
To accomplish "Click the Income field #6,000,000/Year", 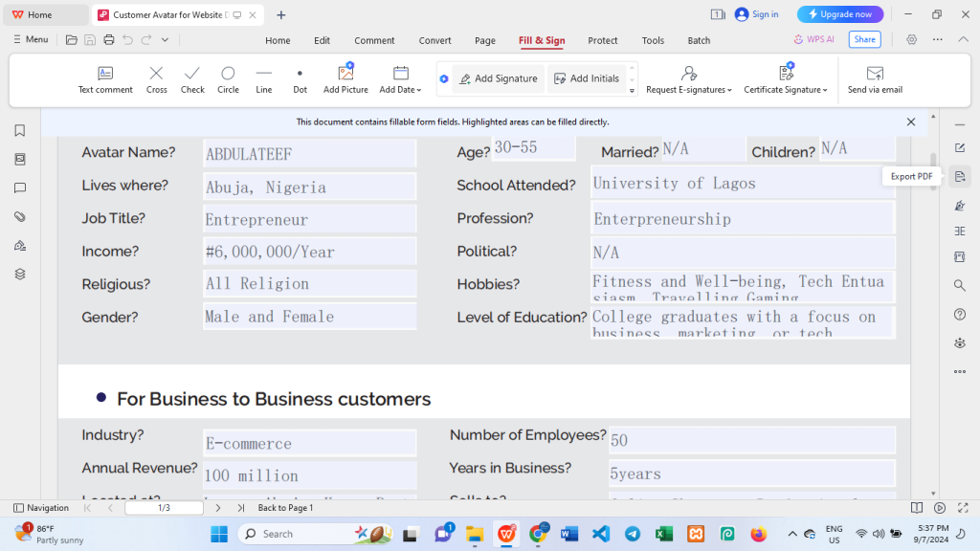I will click(x=309, y=252).
